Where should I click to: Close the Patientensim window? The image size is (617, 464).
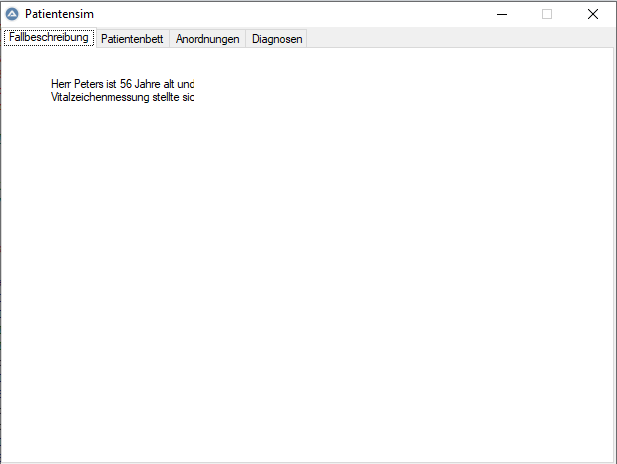[593, 15]
